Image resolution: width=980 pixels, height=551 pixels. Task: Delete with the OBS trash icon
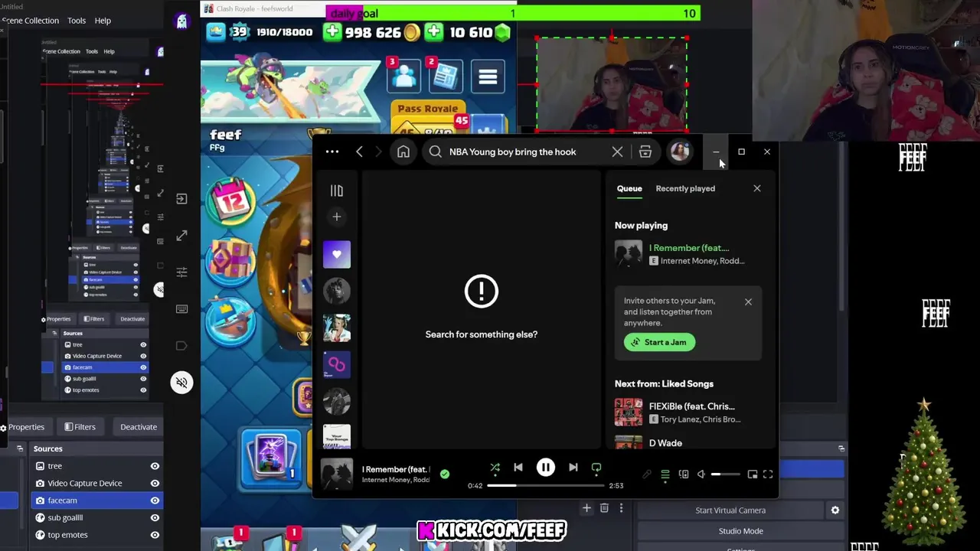click(x=604, y=508)
